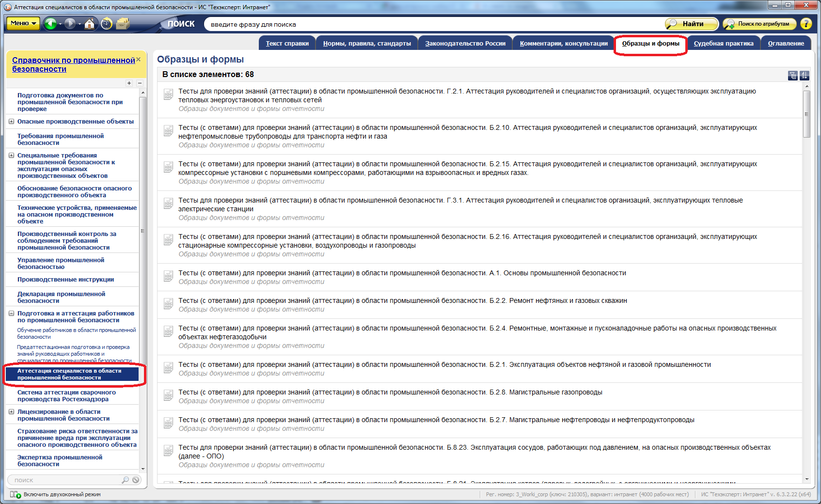Collapse 'Подготовка и аттестация работников' tree node
821x504 pixels.
11,314
